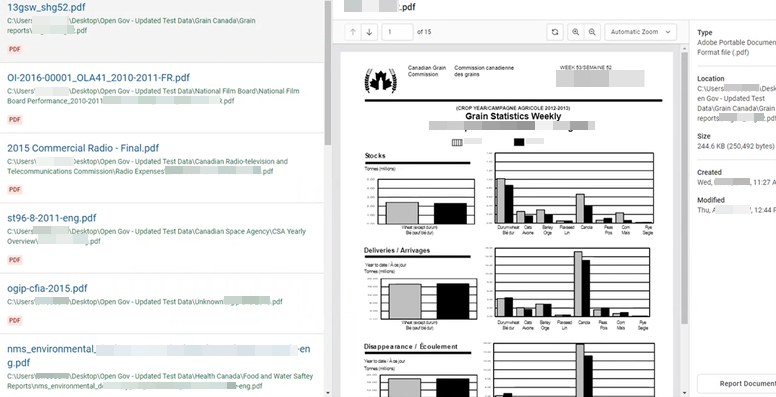Click the Canadian Space Agency file path

coord(156,236)
